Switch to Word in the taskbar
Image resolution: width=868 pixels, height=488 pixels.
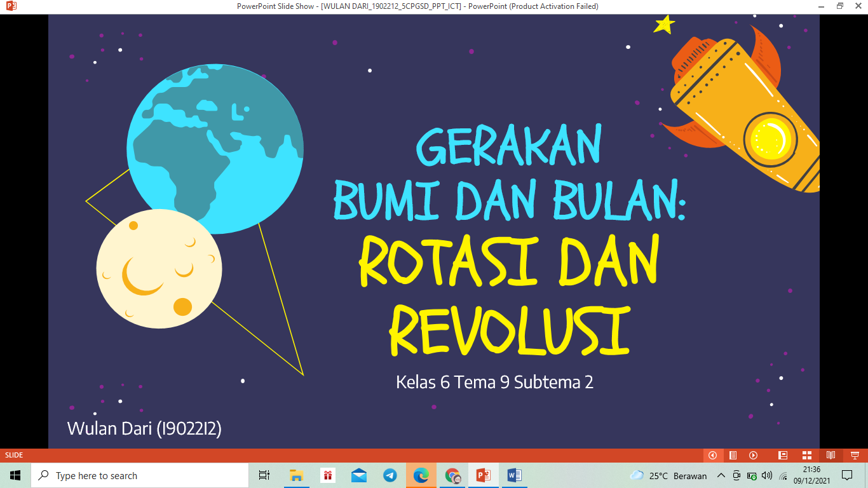click(x=514, y=475)
